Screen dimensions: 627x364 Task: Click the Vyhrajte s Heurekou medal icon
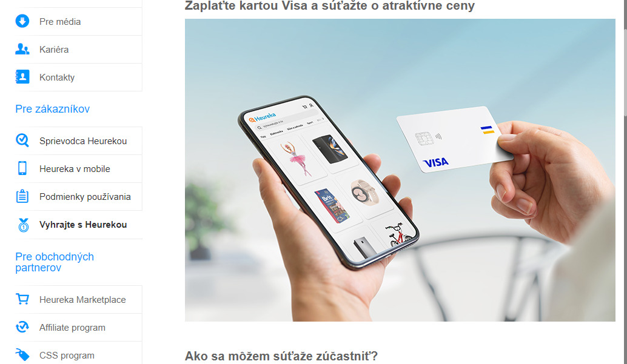tap(24, 225)
